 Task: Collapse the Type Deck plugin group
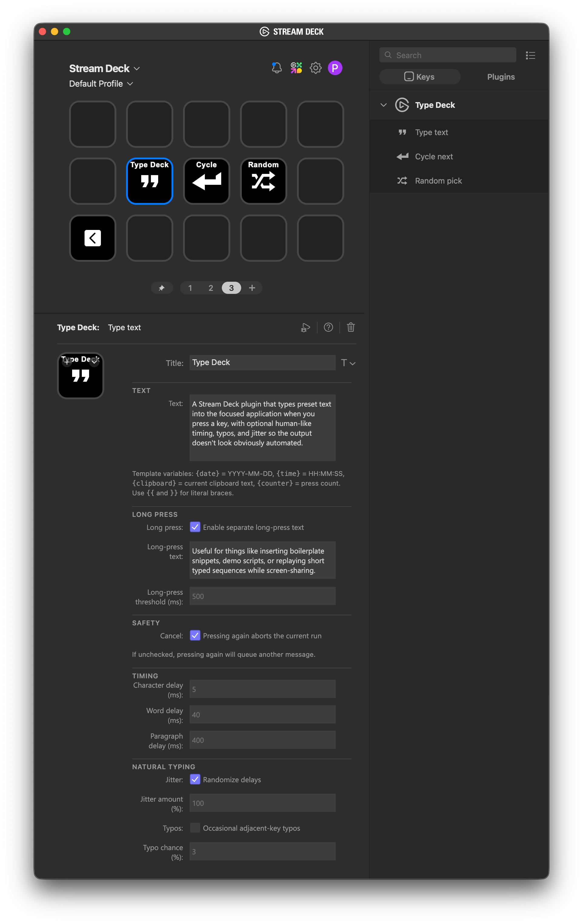[x=383, y=105]
